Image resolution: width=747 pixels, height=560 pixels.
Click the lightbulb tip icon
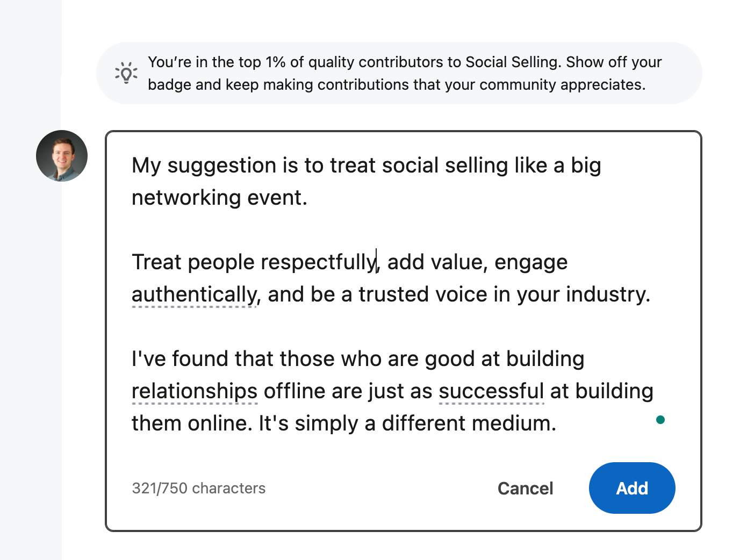coord(126,73)
